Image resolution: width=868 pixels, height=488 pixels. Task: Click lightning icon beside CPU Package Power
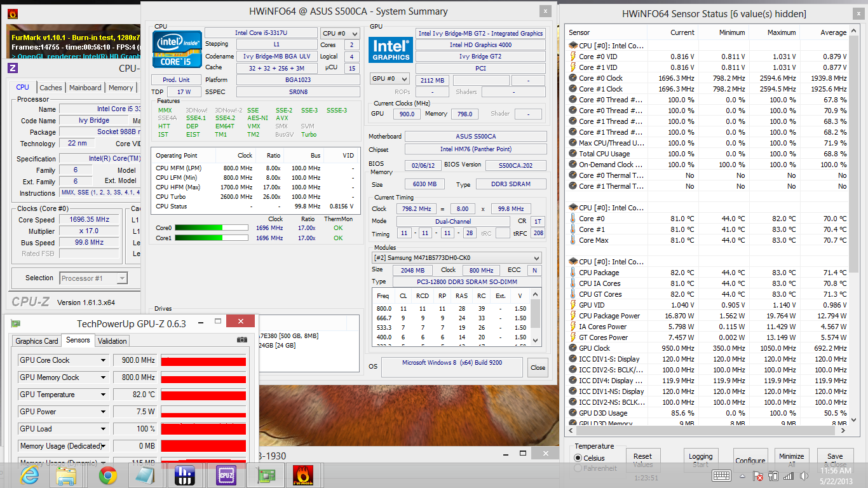tap(573, 316)
